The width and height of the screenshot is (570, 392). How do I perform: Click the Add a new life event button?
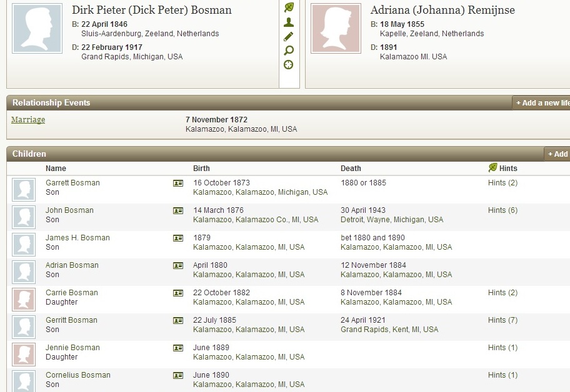(x=541, y=103)
